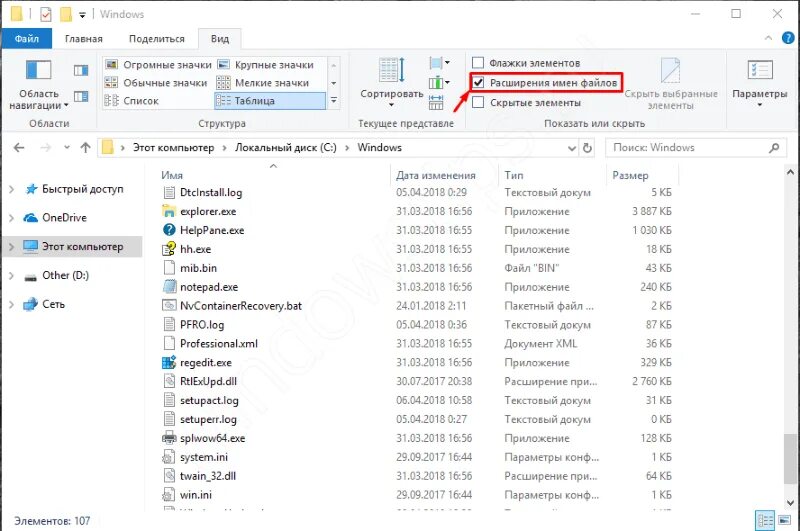Open the Сортировать sort menu

pos(391,84)
